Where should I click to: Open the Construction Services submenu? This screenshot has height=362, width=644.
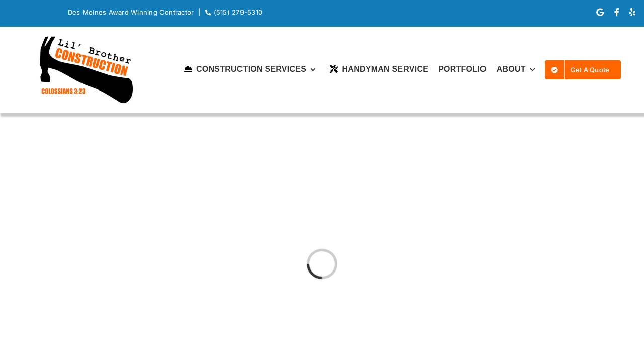pos(251,69)
